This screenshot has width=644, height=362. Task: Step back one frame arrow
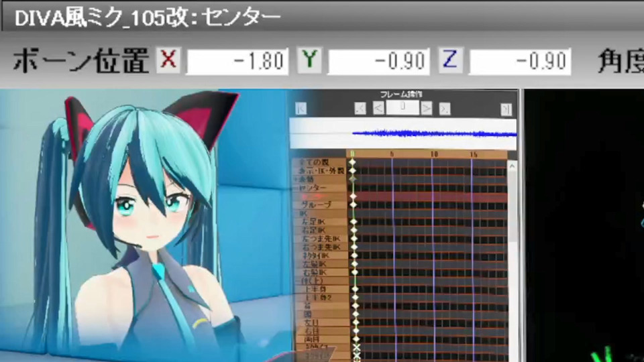click(378, 108)
